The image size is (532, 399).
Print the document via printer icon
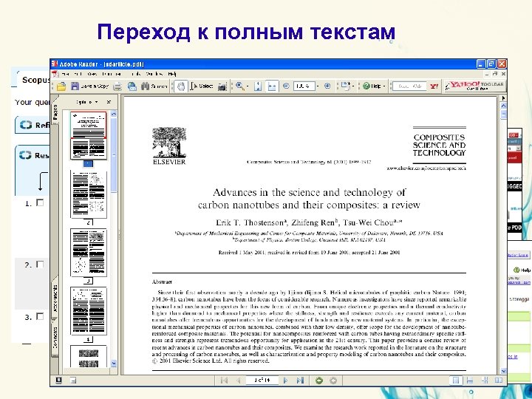(x=117, y=86)
